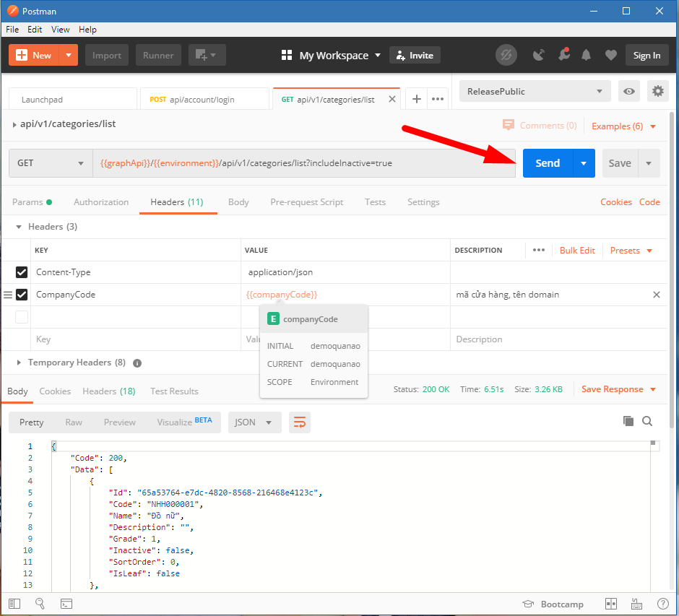Screen dimensions: 679x616
Task: Open the GET method dropdown
Action: [51, 163]
